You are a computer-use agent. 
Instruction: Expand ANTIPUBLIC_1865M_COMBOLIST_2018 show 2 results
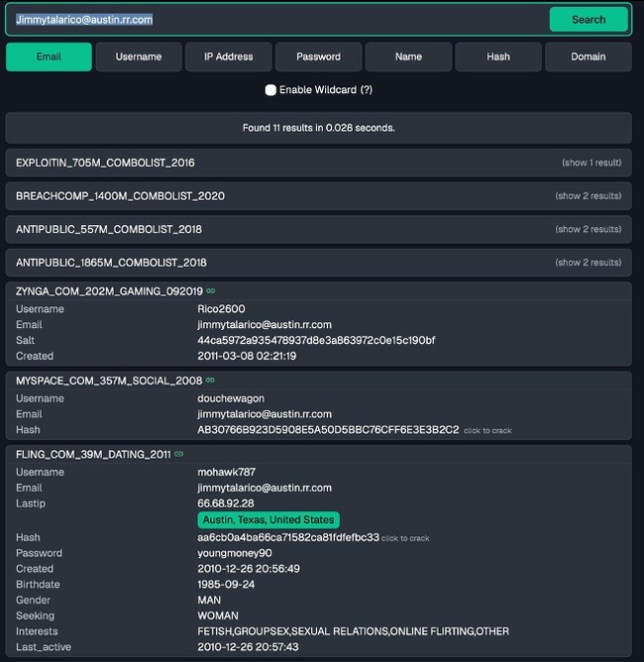pos(588,263)
